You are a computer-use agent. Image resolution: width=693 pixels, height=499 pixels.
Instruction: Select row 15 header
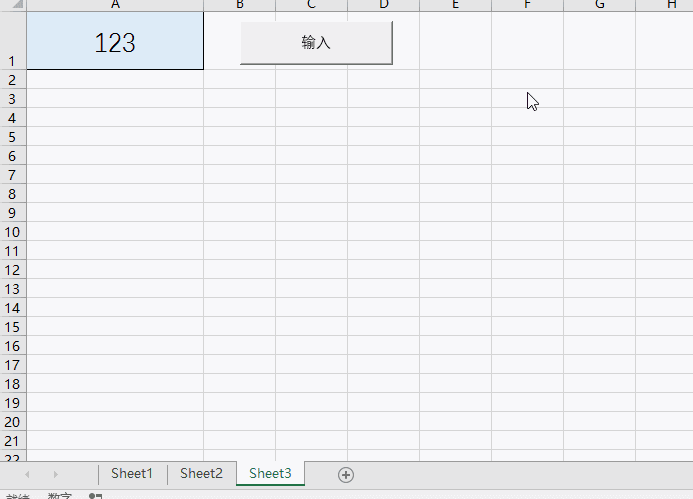coord(13,327)
